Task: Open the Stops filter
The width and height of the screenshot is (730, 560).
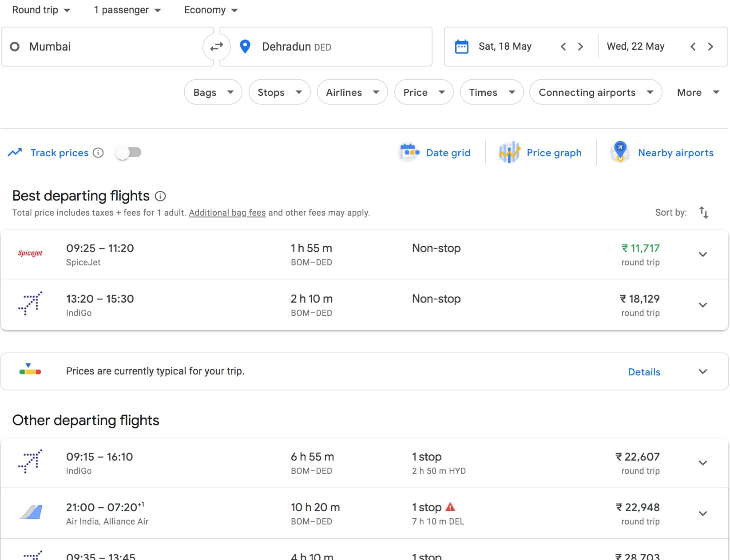Action: point(279,92)
